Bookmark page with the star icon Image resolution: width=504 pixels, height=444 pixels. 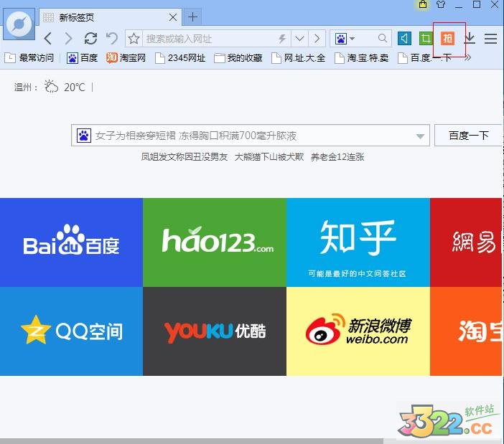[134, 39]
